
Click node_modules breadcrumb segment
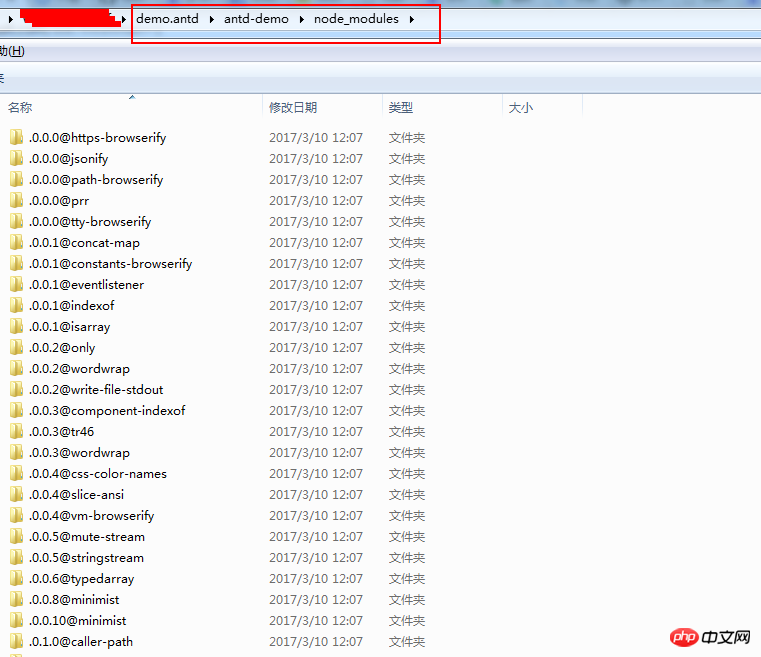point(356,19)
